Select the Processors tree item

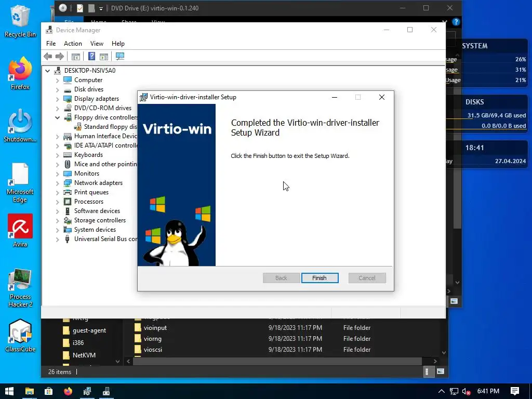click(88, 202)
